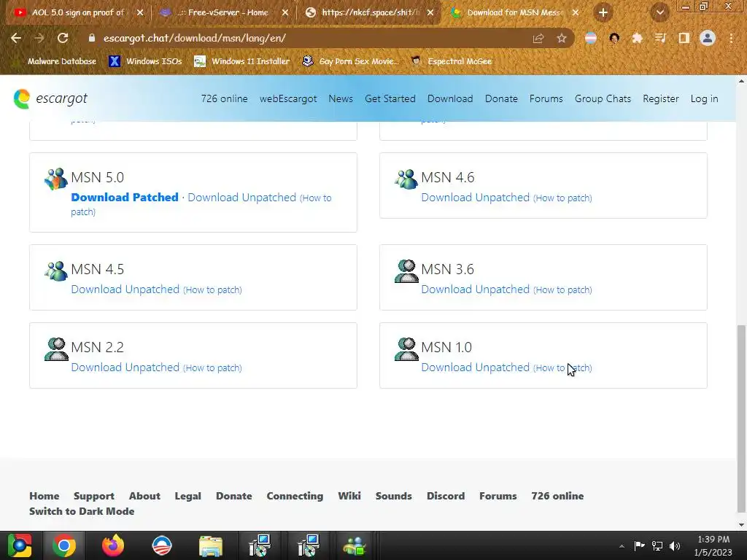Screen dimensions: 747x560
Task: Open the volume control in system tray
Action: (x=675, y=546)
